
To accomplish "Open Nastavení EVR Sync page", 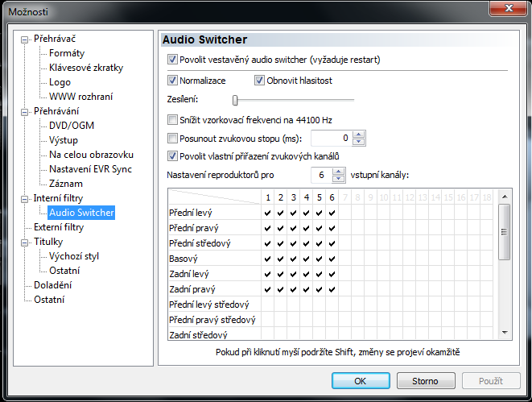I will [x=90, y=169].
